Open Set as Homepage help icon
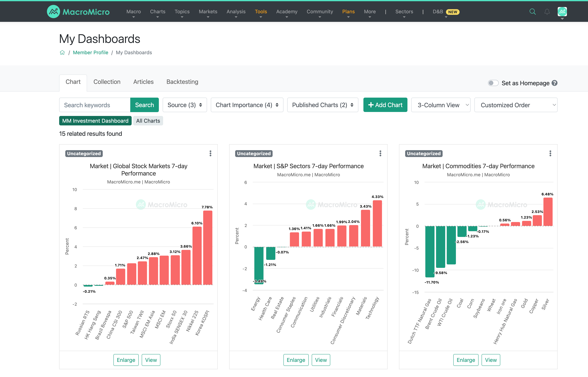 click(554, 83)
